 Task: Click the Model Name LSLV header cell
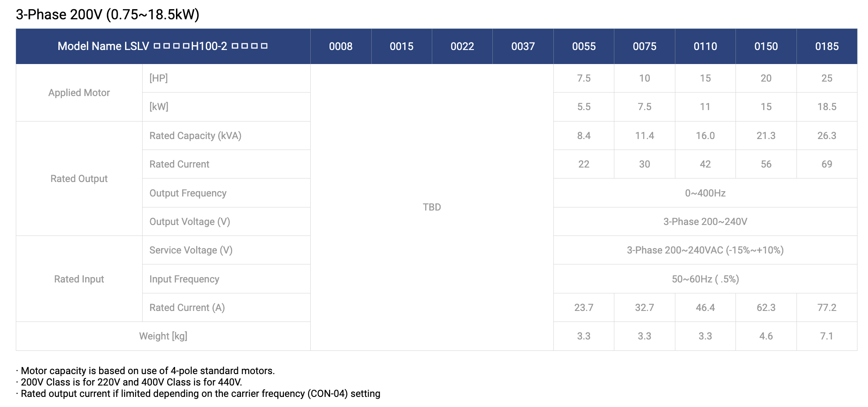pos(163,46)
